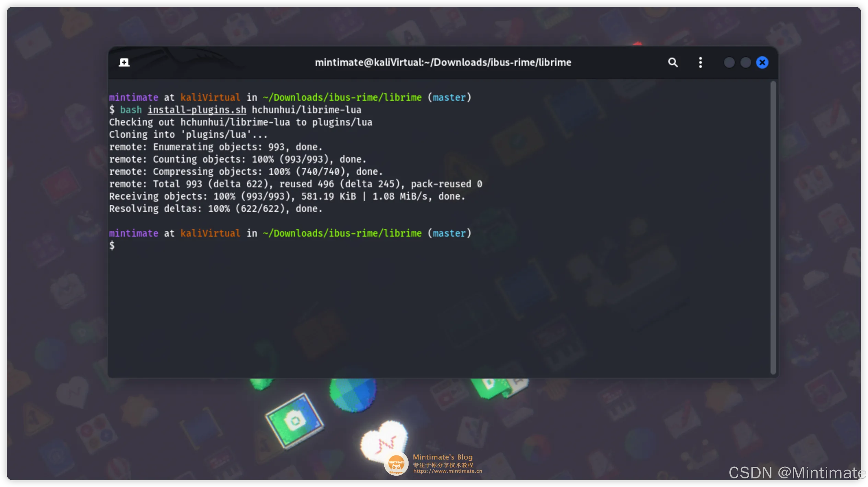Click the 'Compressing objects: 100%' line
The height and width of the screenshot is (487, 868).
click(x=246, y=171)
